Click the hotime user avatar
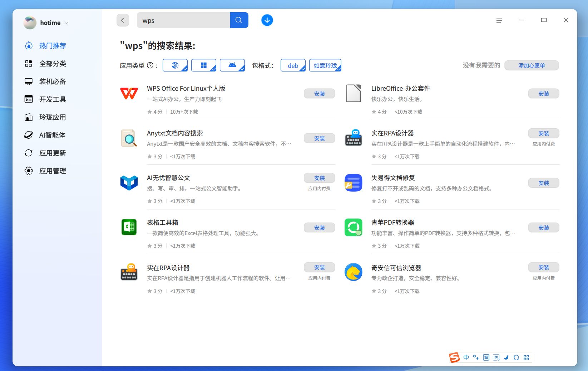The height and width of the screenshot is (371, 588). pyautogui.click(x=30, y=23)
